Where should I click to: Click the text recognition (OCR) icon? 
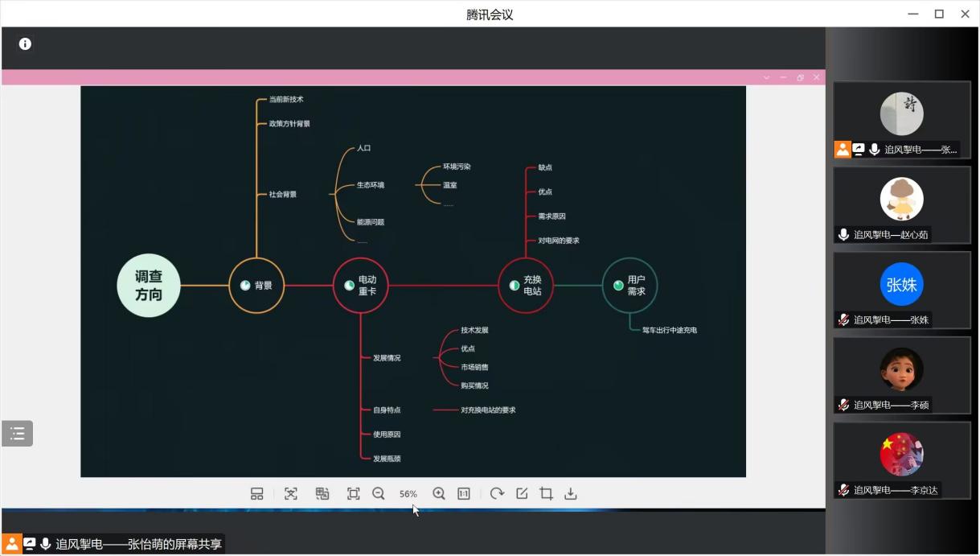coord(291,494)
